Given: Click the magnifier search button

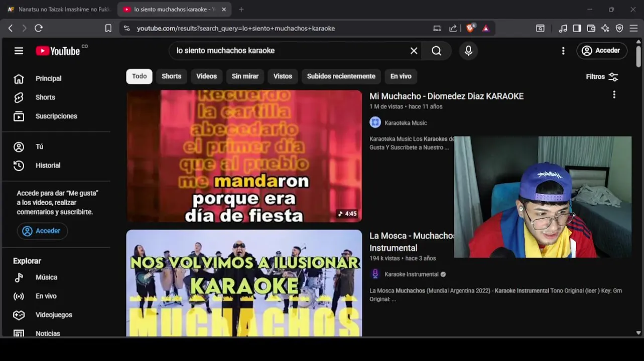Looking at the screenshot, I should point(437,51).
